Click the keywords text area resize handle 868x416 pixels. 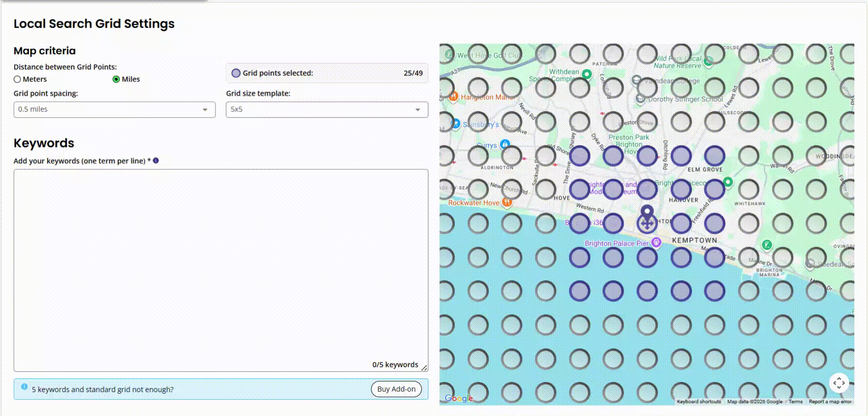(424, 368)
